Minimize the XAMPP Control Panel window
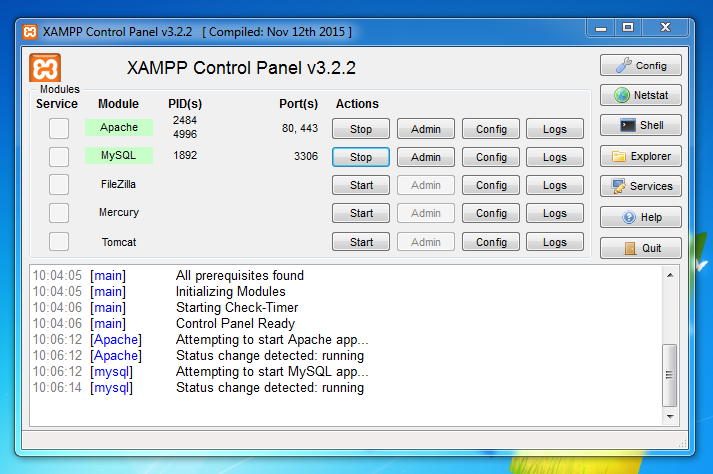Viewport: 713px width, 474px height. click(x=601, y=28)
